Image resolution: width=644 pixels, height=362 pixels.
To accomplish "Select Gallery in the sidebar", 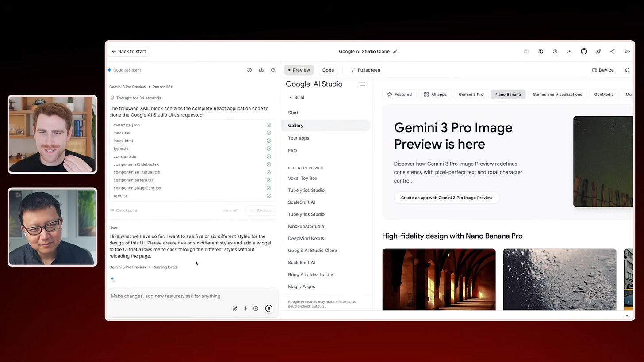I will [327, 126].
